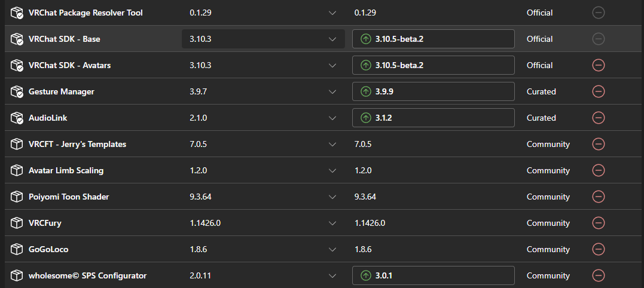The height and width of the screenshot is (288, 644).
Task: Click the Avatar Limb Scaling package icon
Action: [16, 170]
